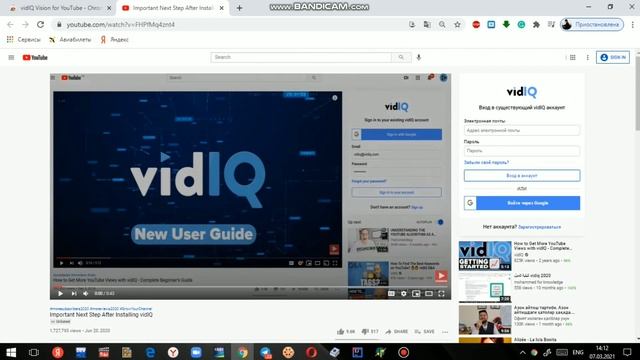Image resolution: width=640 pixels, height=360 pixels.
Task: Click the video progress bar
Action: [250, 287]
